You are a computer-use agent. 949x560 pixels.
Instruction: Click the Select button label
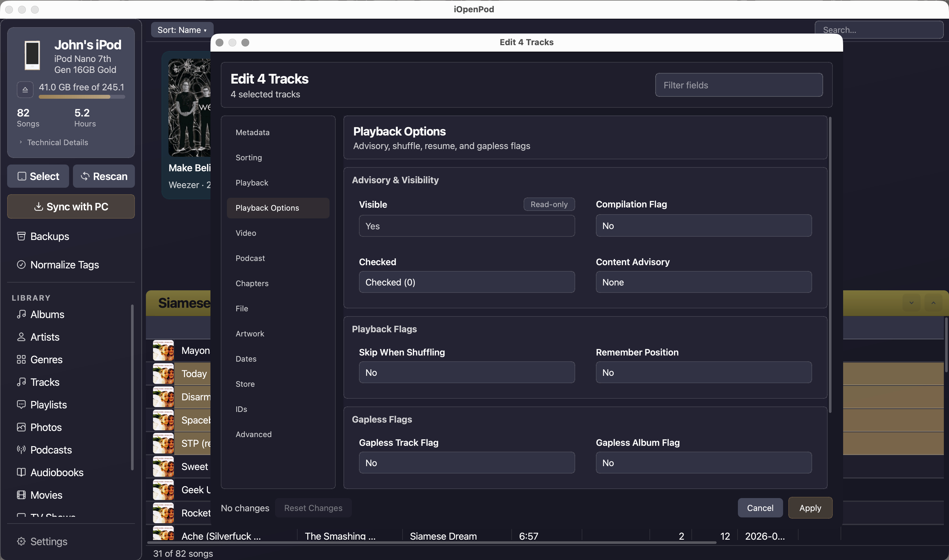(x=45, y=176)
